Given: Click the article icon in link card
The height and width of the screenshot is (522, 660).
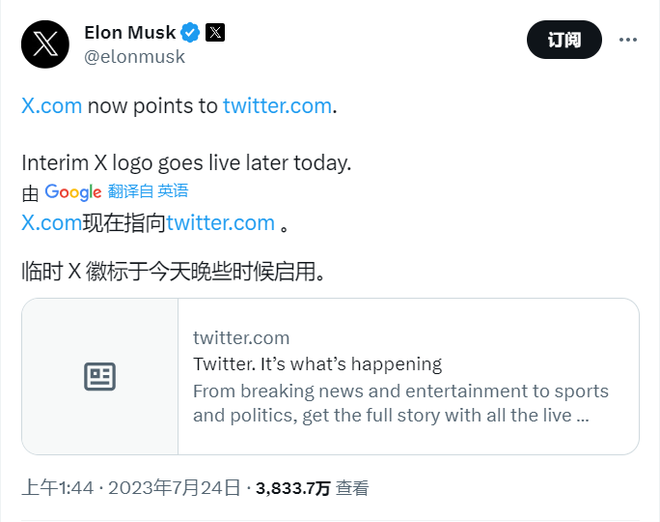Looking at the screenshot, I should click(x=100, y=377).
